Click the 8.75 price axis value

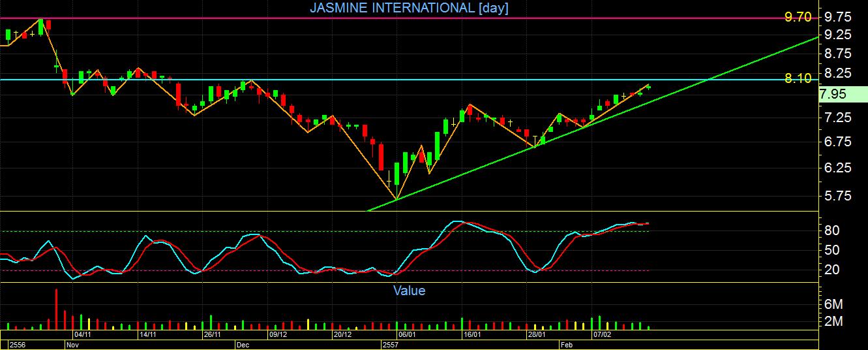(x=838, y=54)
